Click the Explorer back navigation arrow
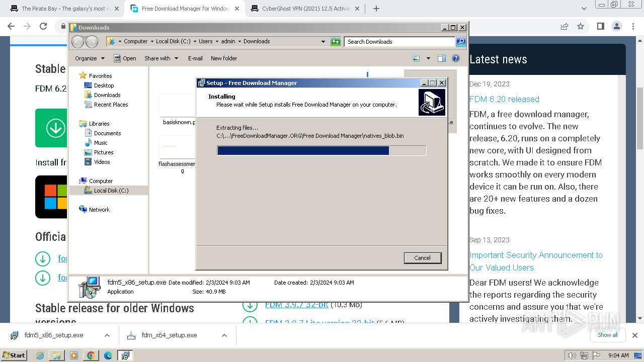The height and width of the screenshot is (362, 644). [78, 42]
